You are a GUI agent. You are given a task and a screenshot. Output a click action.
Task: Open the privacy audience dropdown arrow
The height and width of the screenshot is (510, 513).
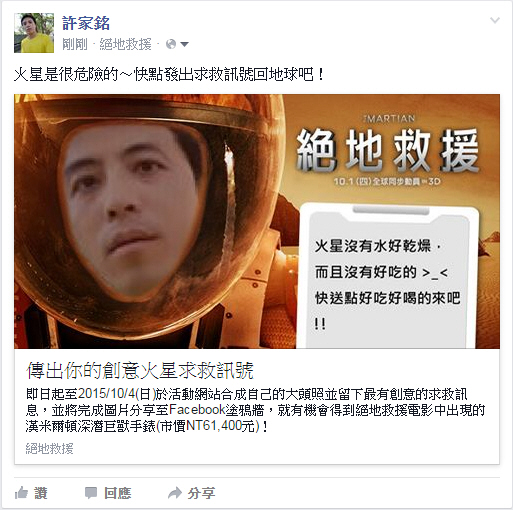[x=184, y=44]
